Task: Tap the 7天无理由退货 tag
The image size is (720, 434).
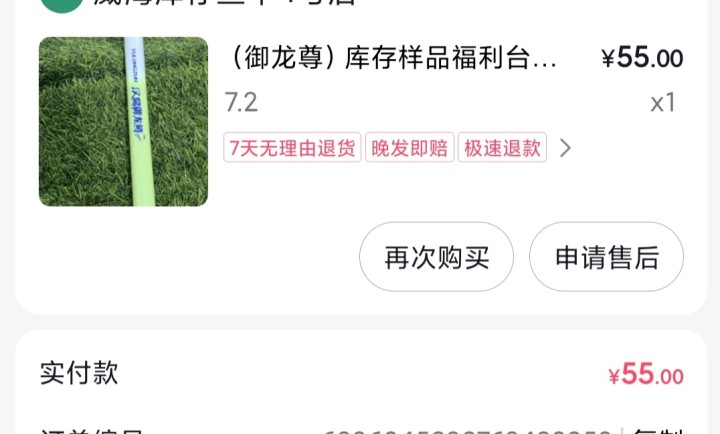Action: click(x=292, y=147)
